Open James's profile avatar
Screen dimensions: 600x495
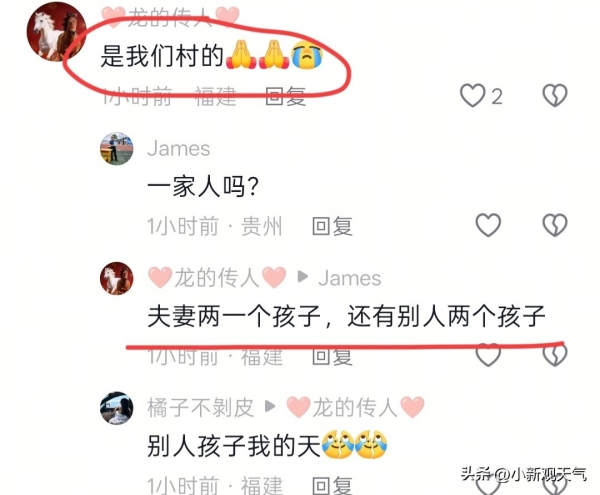(x=117, y=149)
